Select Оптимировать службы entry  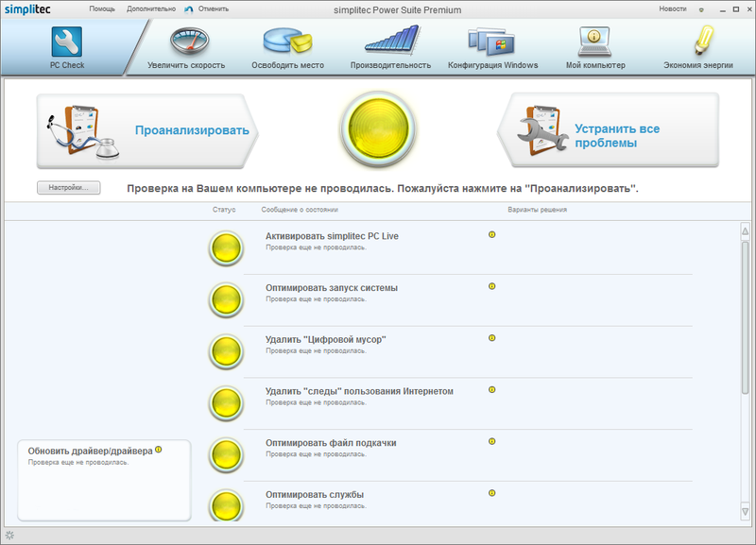pos(315,494)
